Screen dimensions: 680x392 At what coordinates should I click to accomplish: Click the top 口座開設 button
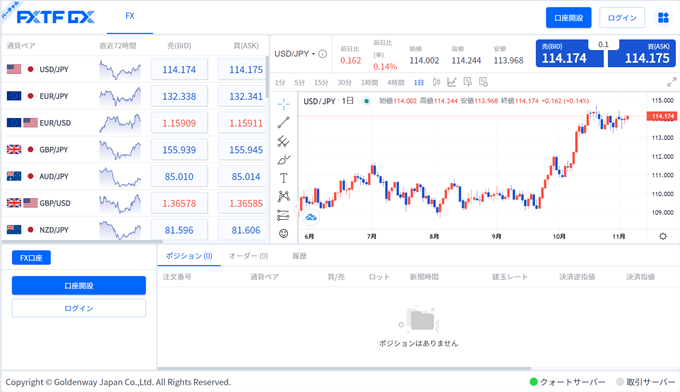(569, 18)
